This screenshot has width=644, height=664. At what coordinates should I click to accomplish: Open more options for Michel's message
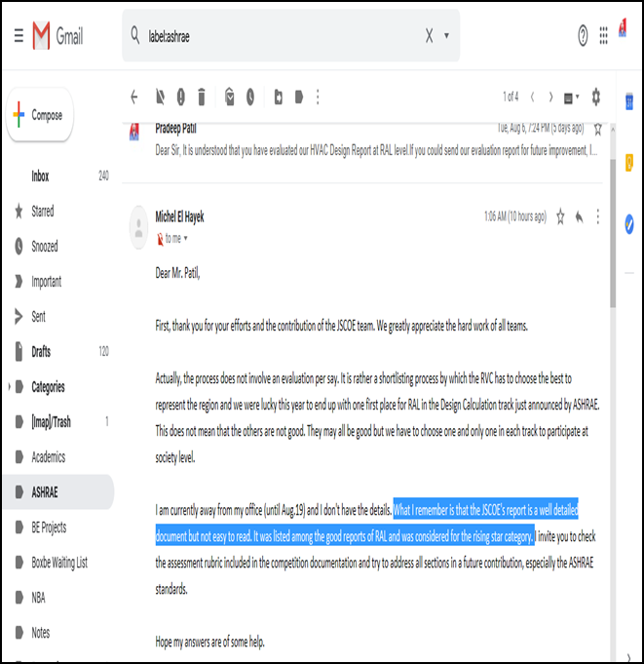coord(597,216)
